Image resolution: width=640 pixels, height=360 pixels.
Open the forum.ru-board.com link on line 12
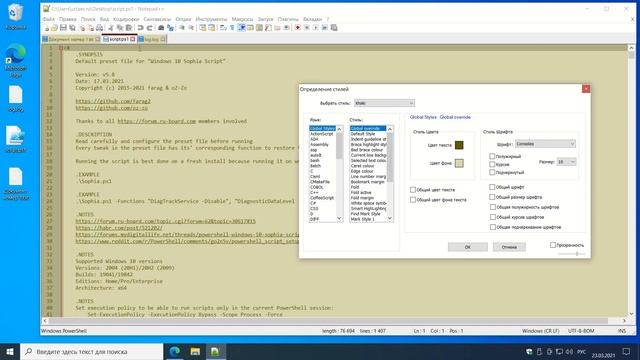click(157, 121)
